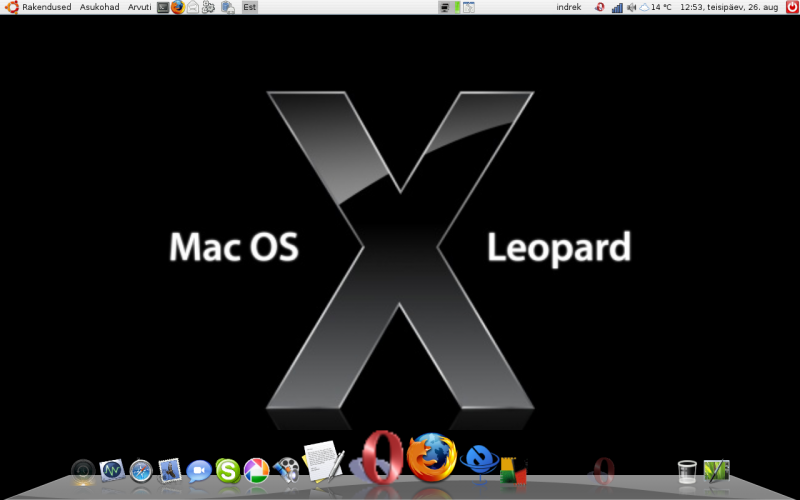This screenshot has height=500, width=800.
Task: Click the red Opera tray icon
Action: pyautogui.click(x=600, y=7)
